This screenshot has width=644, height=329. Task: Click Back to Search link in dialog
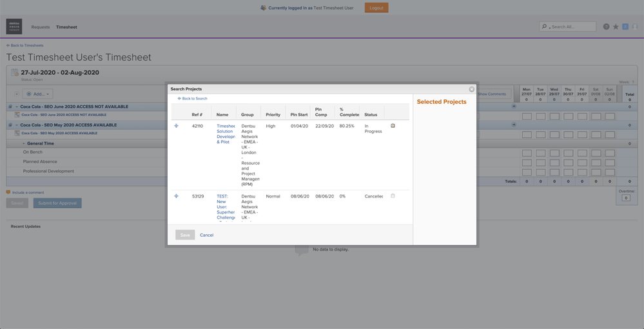pos(194,99)
